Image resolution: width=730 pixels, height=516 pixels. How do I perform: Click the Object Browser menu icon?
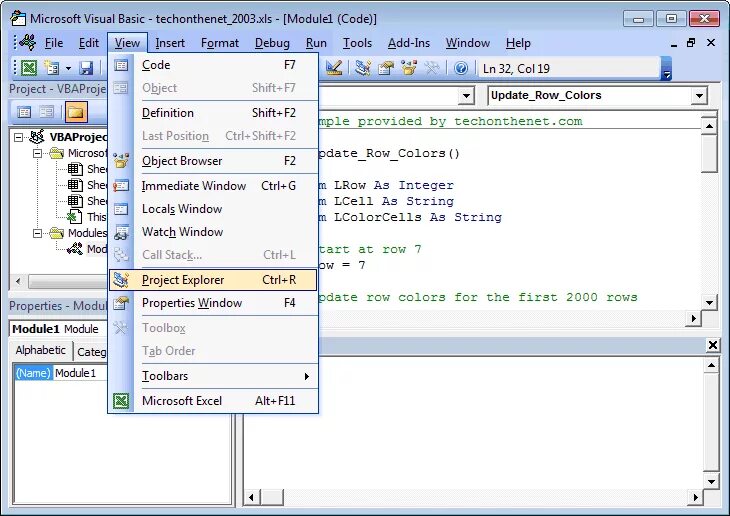click(x=121, y=161)
